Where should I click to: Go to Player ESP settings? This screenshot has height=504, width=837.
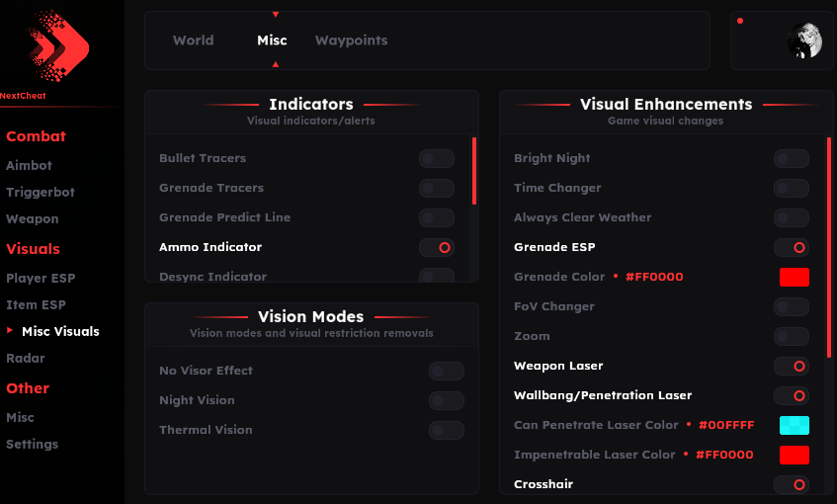pyautogui.click(x=41, y=279)
